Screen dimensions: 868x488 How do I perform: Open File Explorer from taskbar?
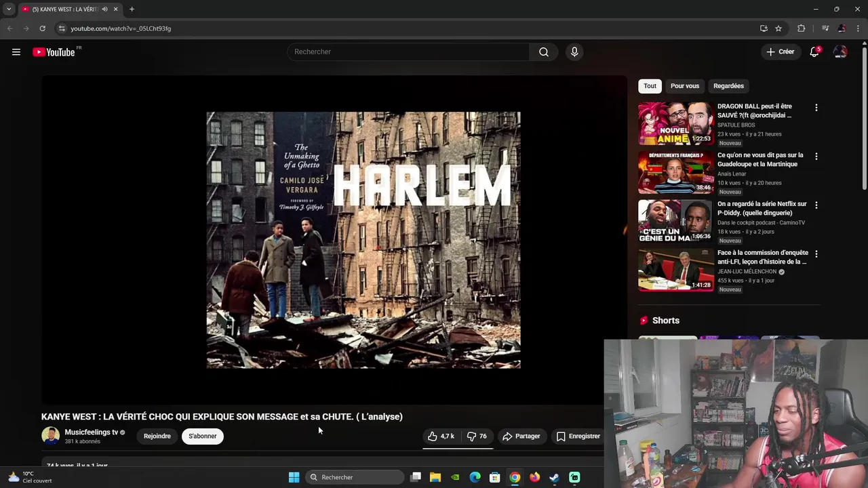pos(435,477)
